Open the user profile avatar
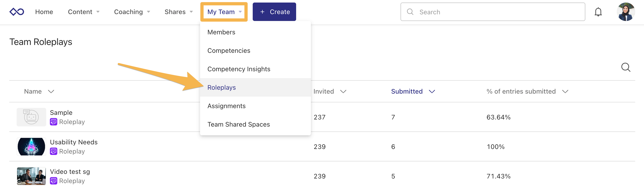 tap(626, 12)
